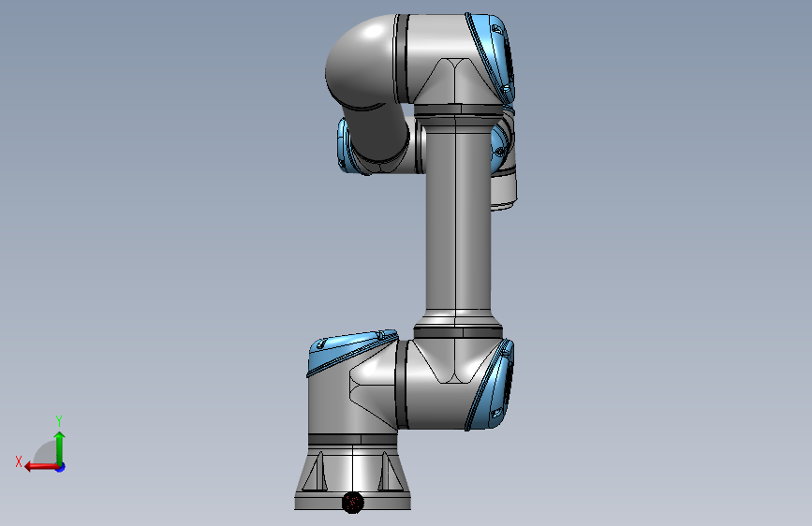812x526 pixels.
Task: Select the blue cap on left wrist joint
Action: pyautogui.click(x=345, y=146)
